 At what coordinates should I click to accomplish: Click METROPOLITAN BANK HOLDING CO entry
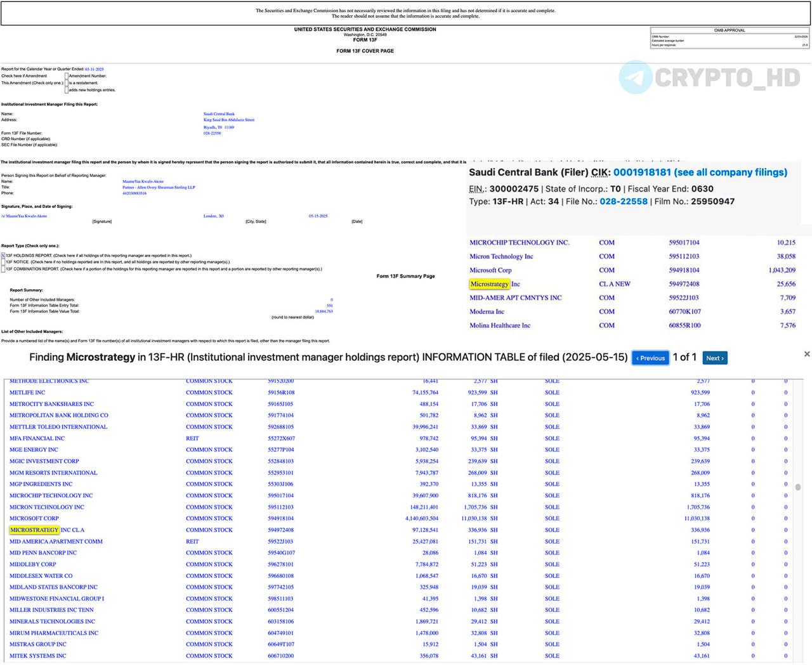coord(59,415)
